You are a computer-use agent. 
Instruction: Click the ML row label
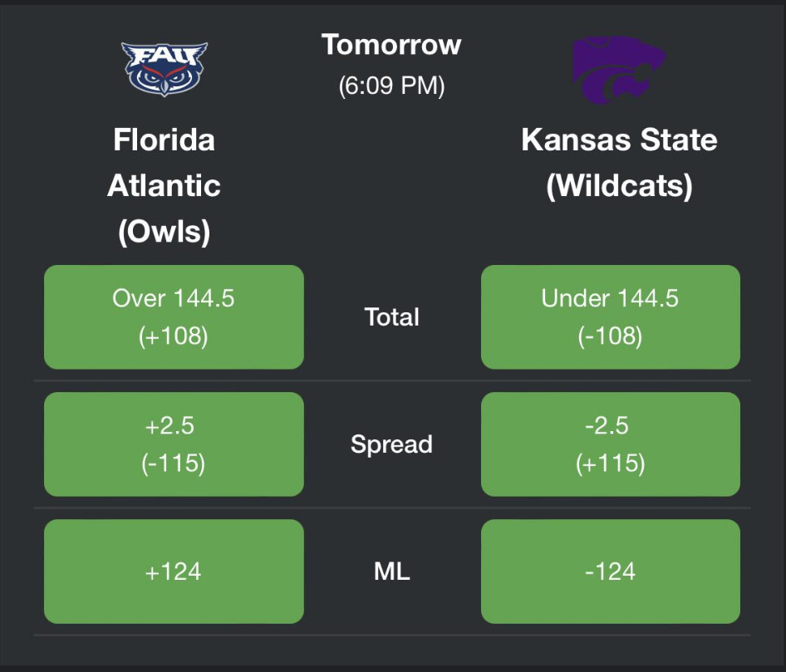(391, 571)
